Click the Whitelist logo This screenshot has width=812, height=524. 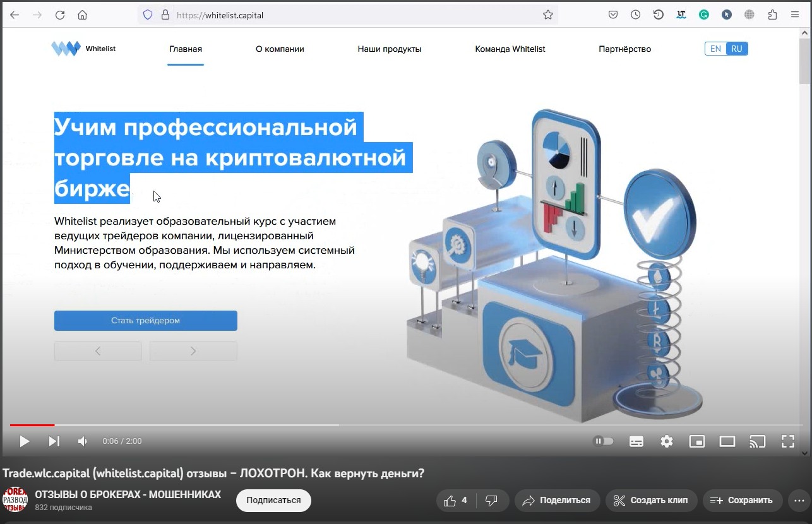tap(83, 49)
